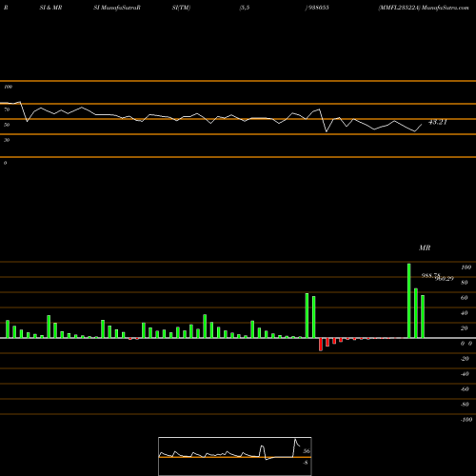Click the MR axis label '-60'
This screenshot has width=476, height=476.
465,389
